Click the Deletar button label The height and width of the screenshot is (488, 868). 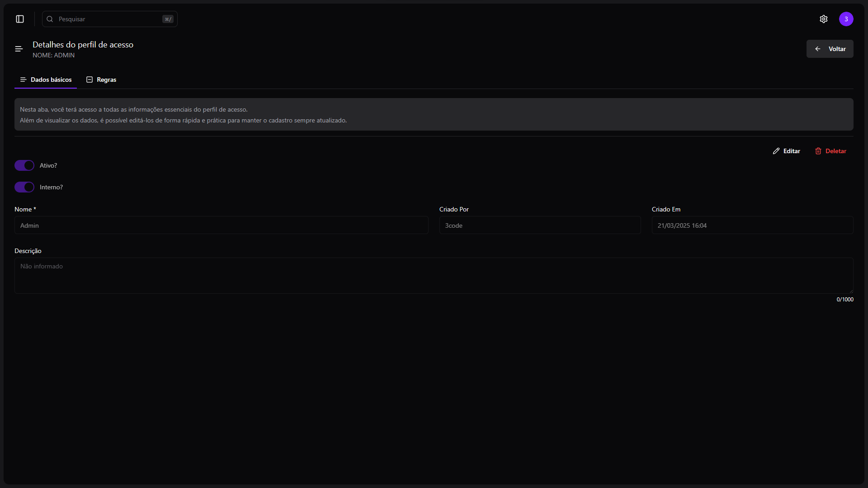tap(835, 151)
